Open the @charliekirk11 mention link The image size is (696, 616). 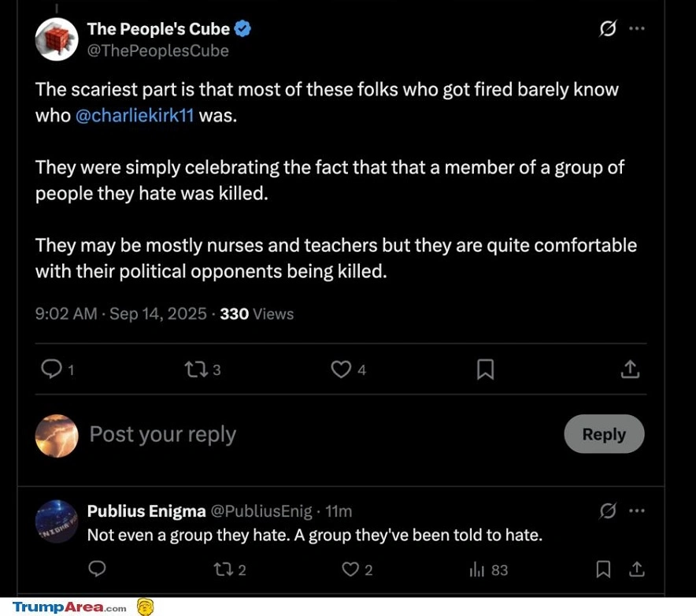click(x=135, y=115)
